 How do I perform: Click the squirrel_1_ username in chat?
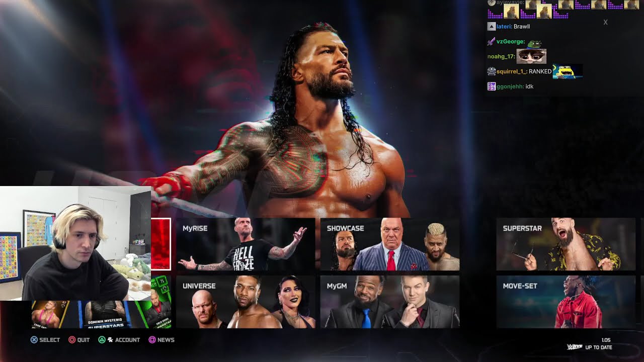coord(511,71)
